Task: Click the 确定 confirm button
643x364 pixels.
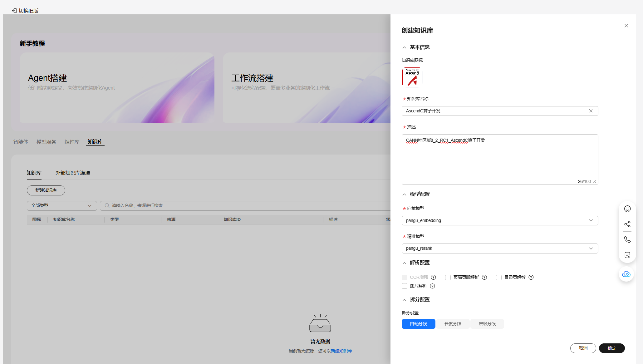Action: pos(611,348)
